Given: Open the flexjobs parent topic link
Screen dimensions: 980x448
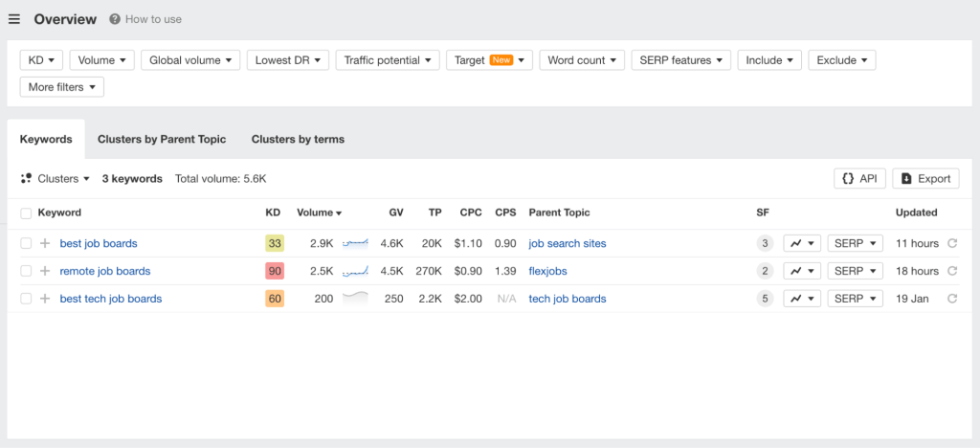Looking at the screenshot, I should pyautogui.click(x=548, y=271).
